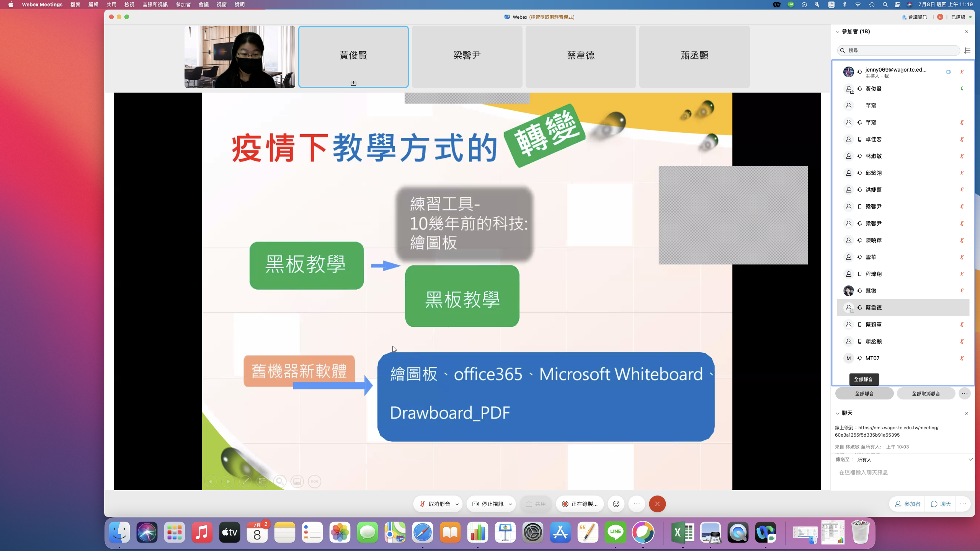This screenshot has width=980, height=551.
Task: Click the host's camera icon in participant list
Action: tap(949, 72)
